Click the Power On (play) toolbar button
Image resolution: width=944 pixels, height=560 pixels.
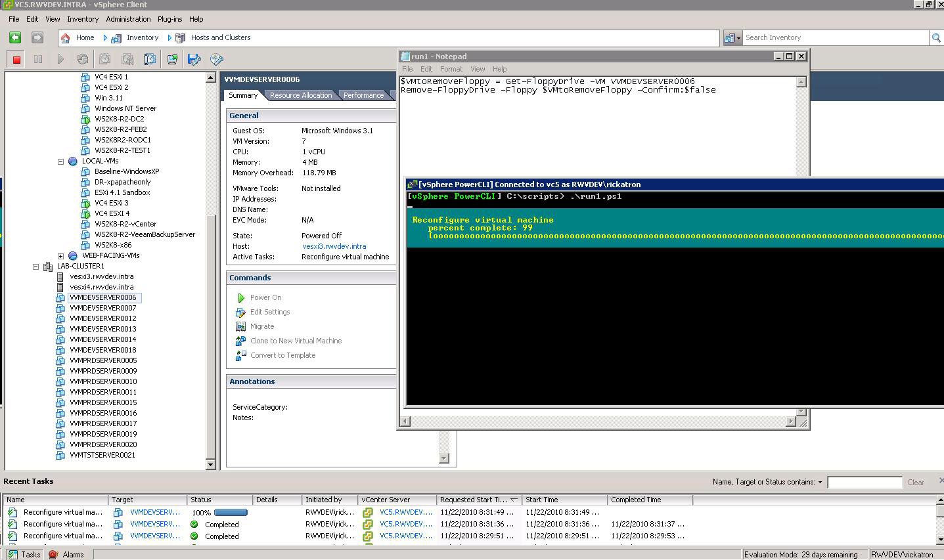(x=60, y=59)
